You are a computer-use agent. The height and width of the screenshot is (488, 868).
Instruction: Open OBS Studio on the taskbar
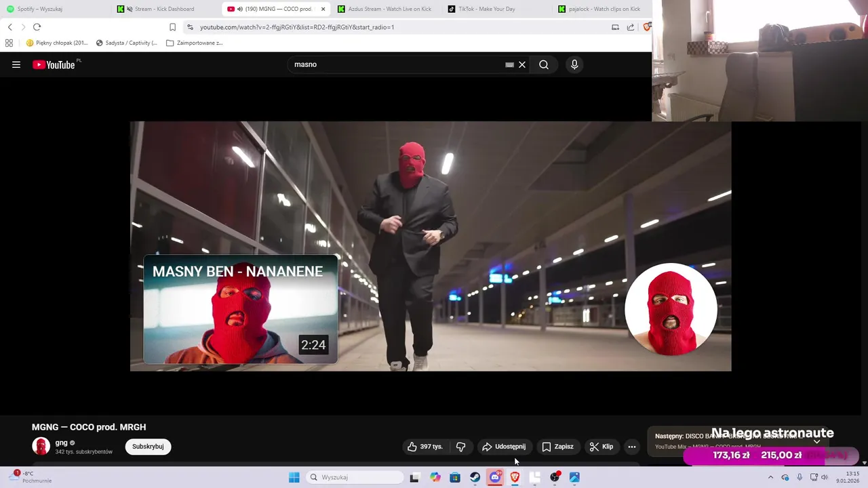[x=555, y=477]
